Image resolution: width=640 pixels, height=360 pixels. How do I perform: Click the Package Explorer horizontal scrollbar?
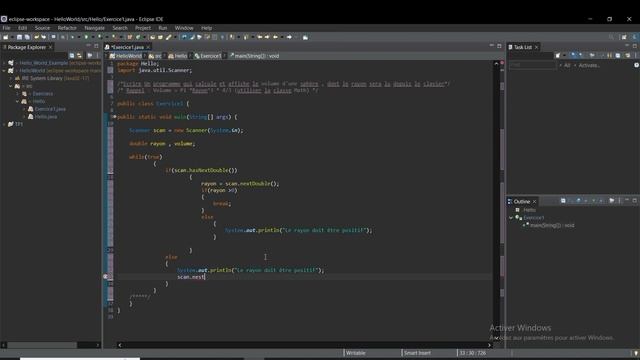point(51,345)
